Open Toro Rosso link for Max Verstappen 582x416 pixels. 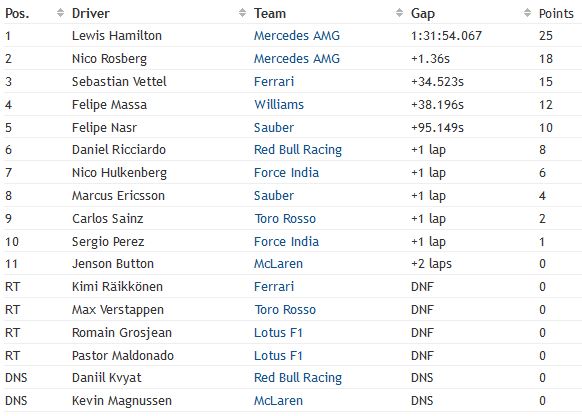point(285,309)
